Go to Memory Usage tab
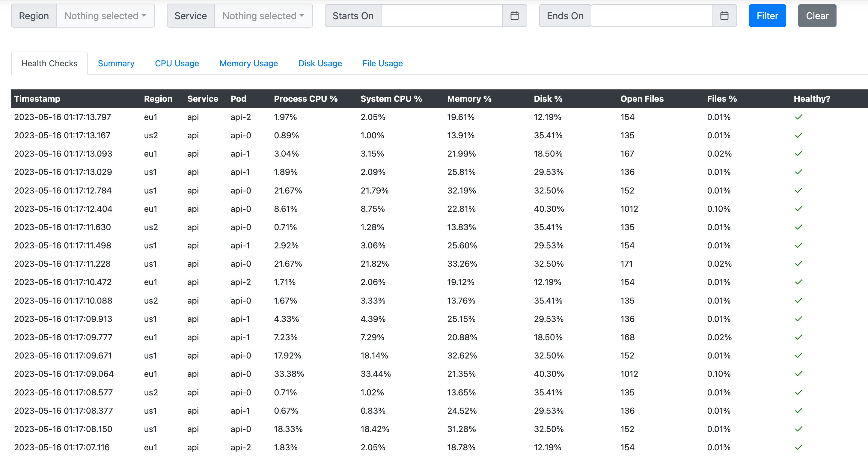Screen dimensions: 868x459 coord(248,63)
